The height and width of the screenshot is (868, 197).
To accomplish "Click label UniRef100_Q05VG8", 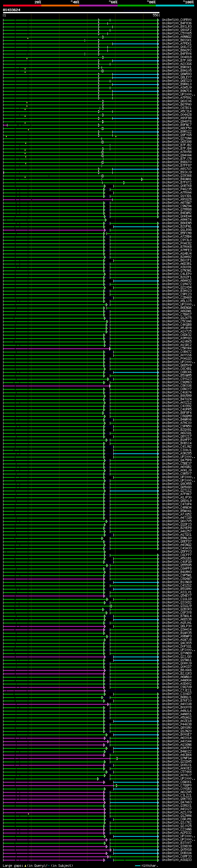I will (177, 850).
